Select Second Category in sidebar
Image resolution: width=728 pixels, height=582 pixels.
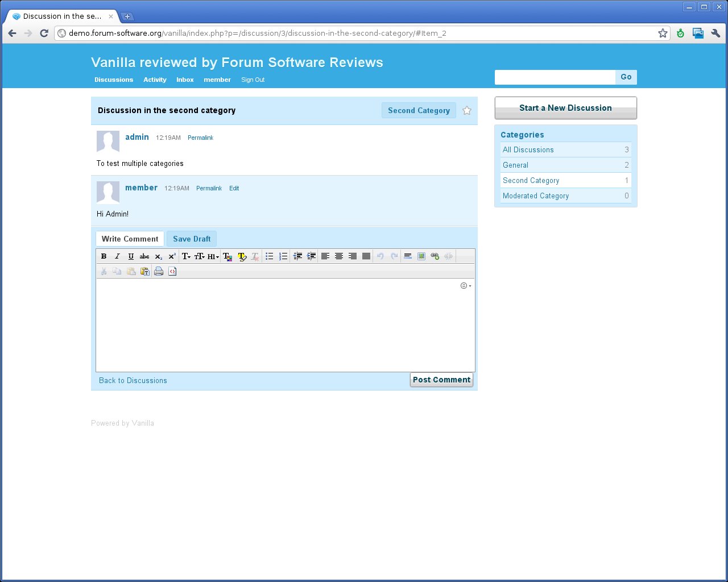566,180
